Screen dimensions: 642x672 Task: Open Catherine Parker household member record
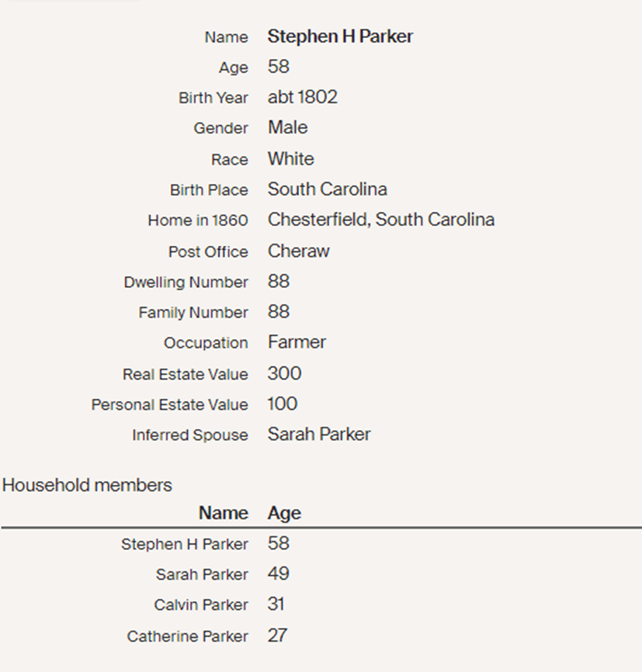point(188,636)
